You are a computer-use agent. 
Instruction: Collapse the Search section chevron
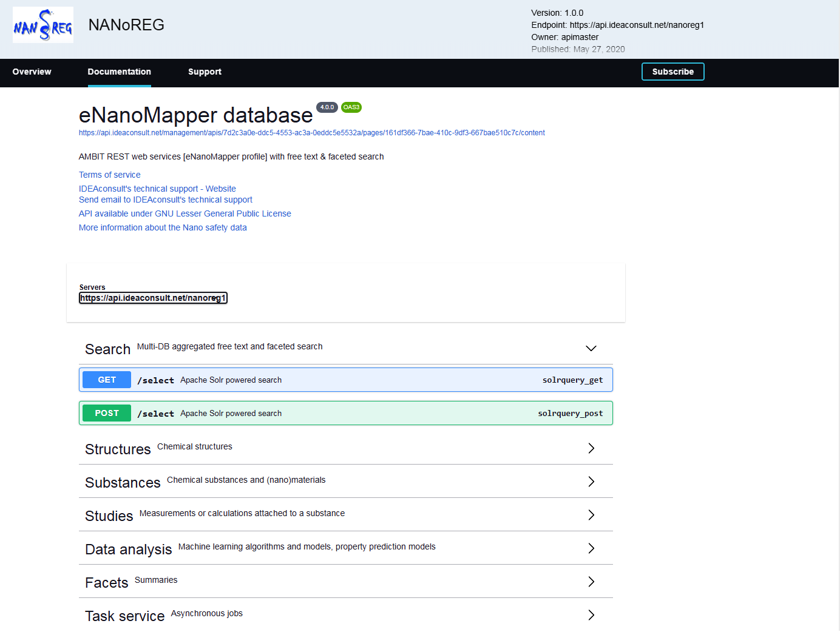tap(591, 348)
